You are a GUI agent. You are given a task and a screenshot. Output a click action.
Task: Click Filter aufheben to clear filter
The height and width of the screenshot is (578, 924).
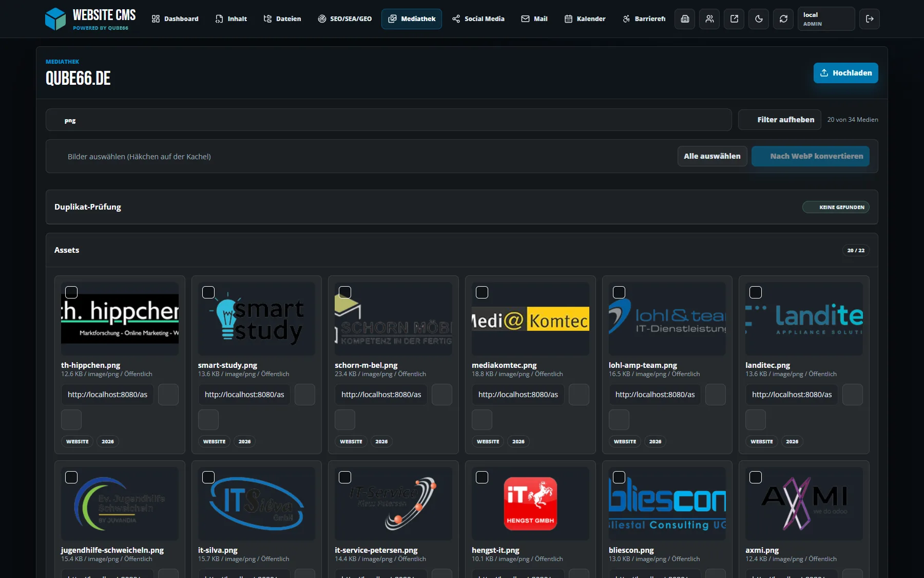tap(780, 120)
